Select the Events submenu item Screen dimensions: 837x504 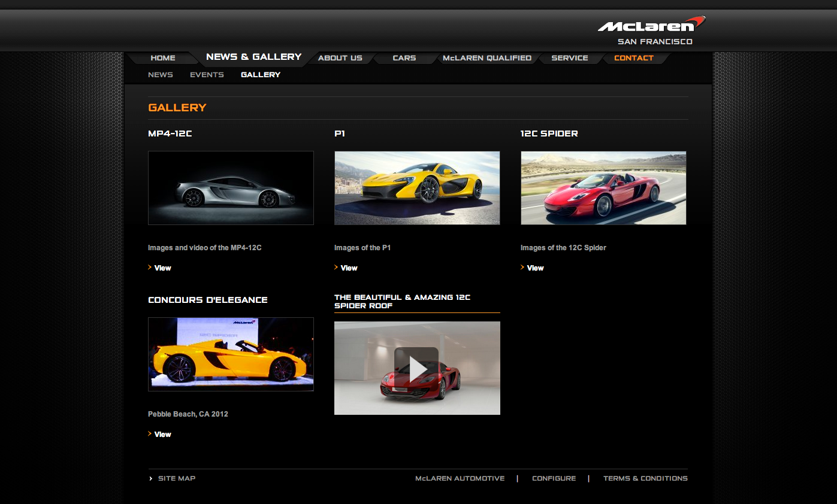tap(207, 75)
